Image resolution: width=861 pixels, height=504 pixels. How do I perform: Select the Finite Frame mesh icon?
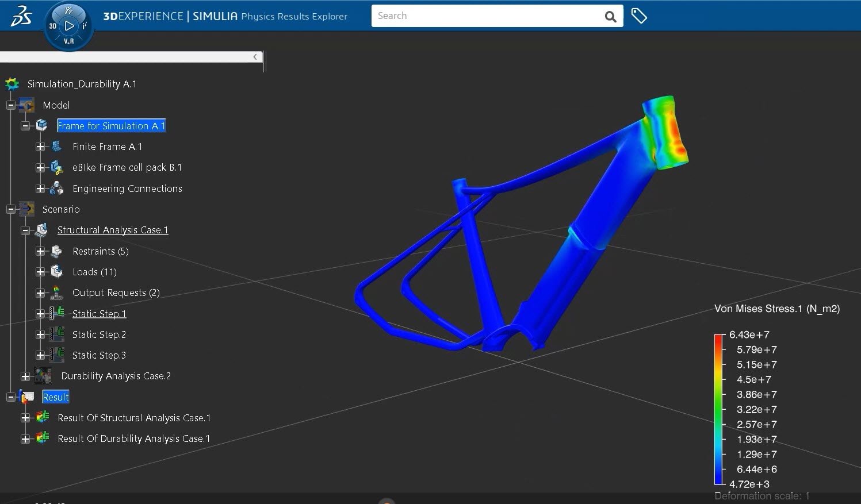tap(56, 147)
